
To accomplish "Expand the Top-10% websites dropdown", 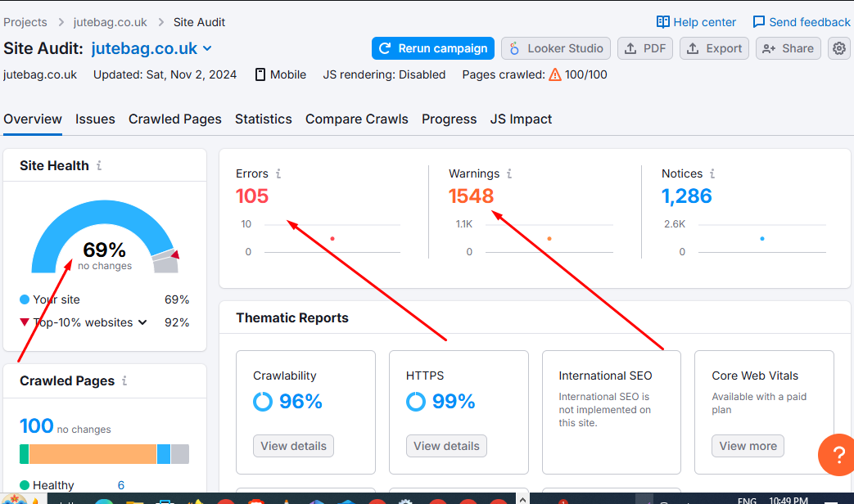I will (x=142, y=322).
